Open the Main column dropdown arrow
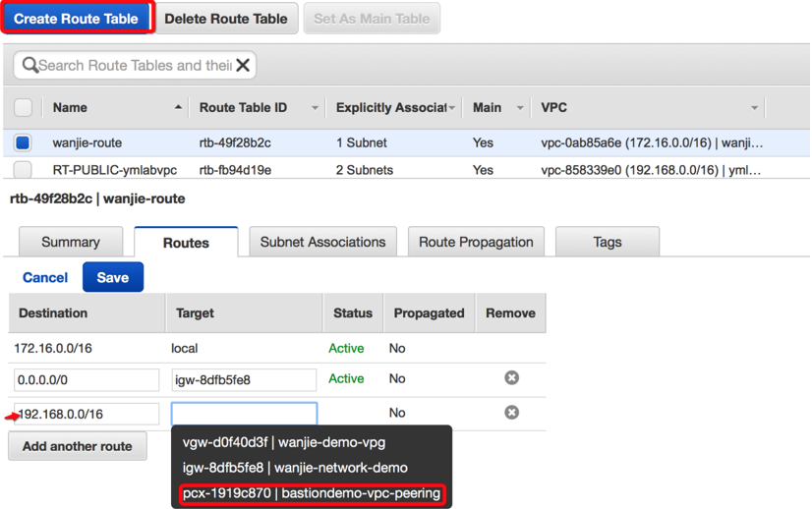 click(x=520, y=108)
